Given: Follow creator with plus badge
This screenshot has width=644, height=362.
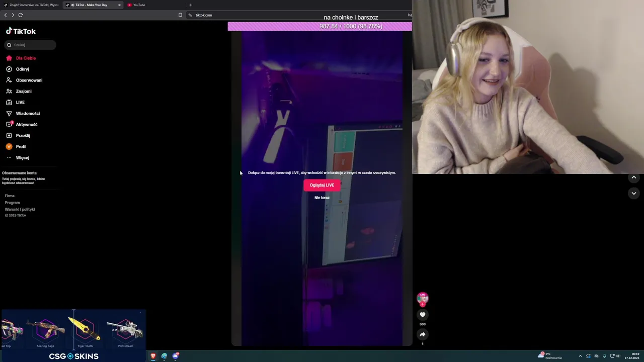Looking at the screenshot, I should (423, 304).
